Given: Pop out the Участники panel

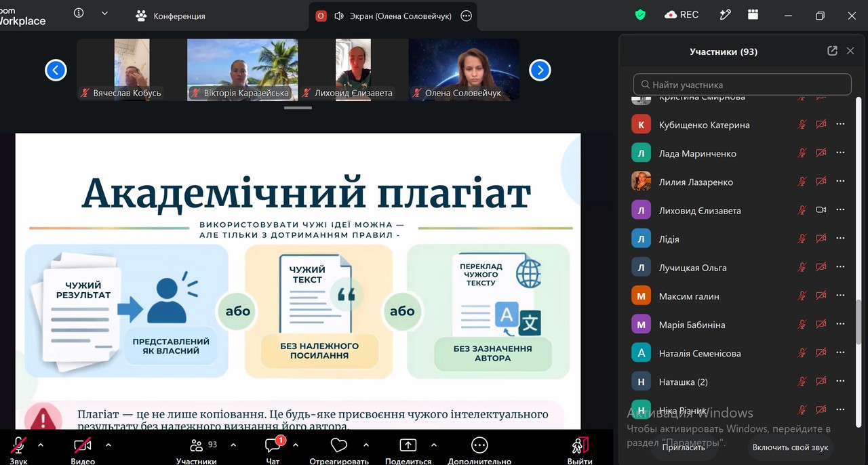Looking at the screenshot, I should 832,51.
